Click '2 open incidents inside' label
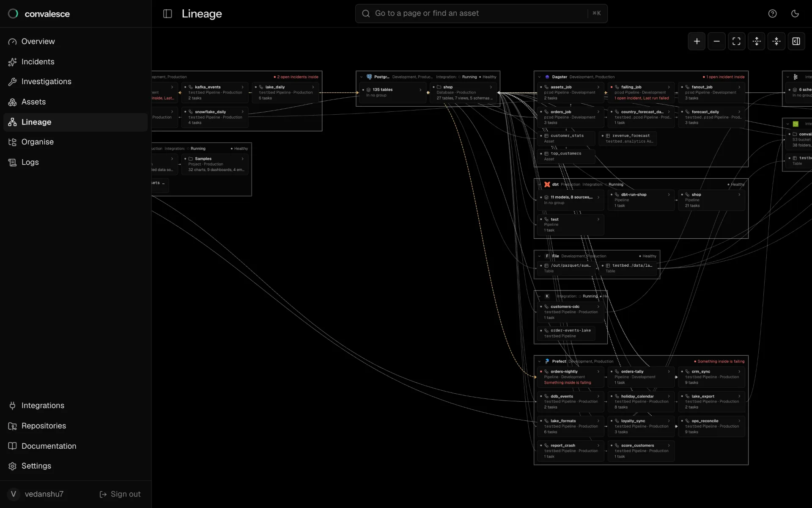This screenshot has height=508, width=812. (x=297, y=77)
